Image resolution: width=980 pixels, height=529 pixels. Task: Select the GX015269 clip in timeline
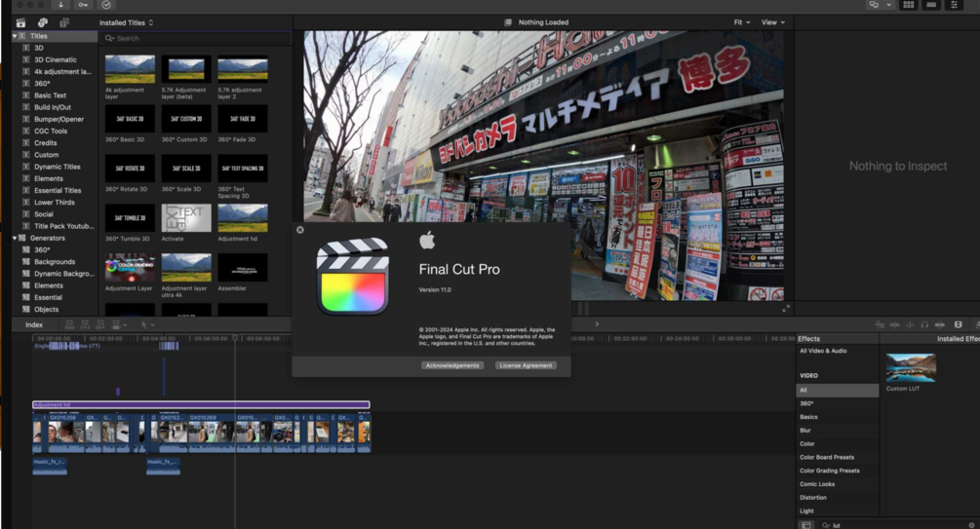tap(212, 433)
